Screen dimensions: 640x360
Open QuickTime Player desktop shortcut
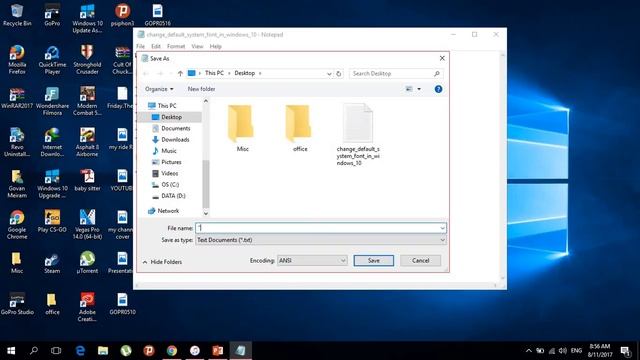(52, 60)
